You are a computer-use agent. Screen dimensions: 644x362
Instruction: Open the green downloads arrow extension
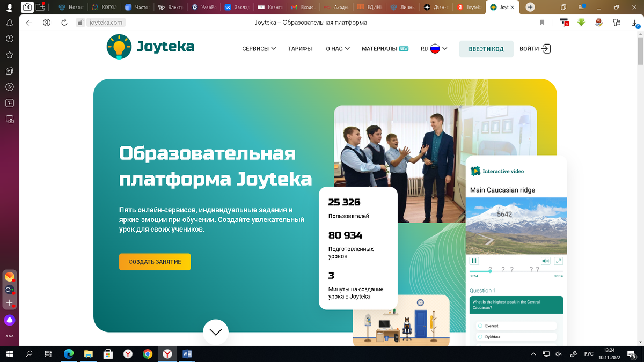pos(581,23)
